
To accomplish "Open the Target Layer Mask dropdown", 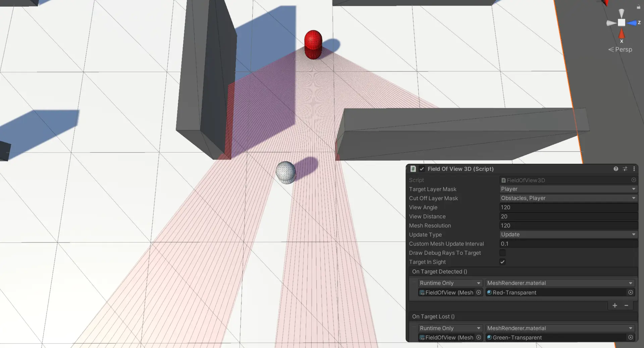I will click(x=569, y=189).
